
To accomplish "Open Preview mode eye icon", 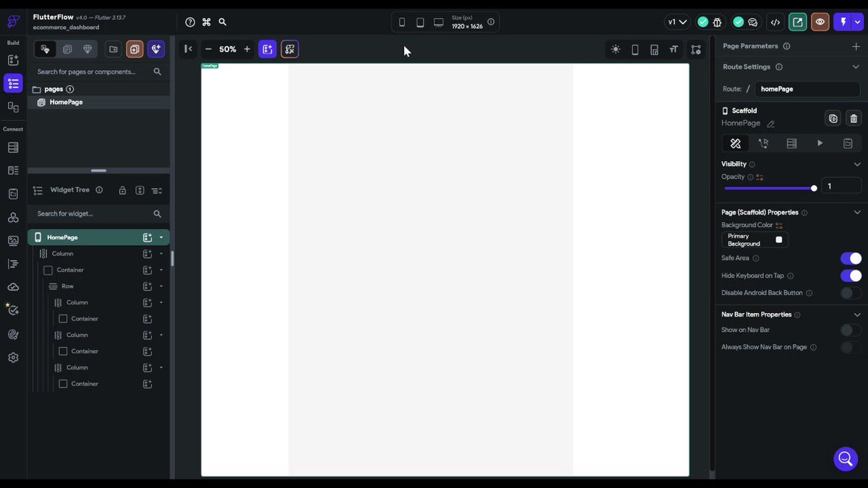I will tap(820, 22).
